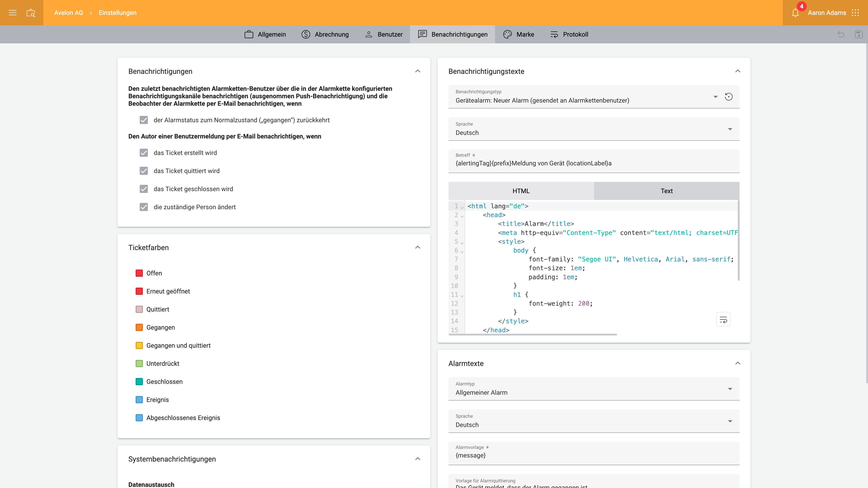
Task: Pick color for Geschlossen ticket status
Action: click(x=139, y=382)
